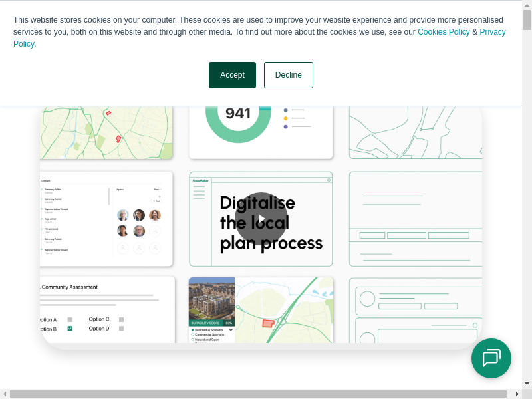Click the 941 donut chart

[x=238, y=116]
